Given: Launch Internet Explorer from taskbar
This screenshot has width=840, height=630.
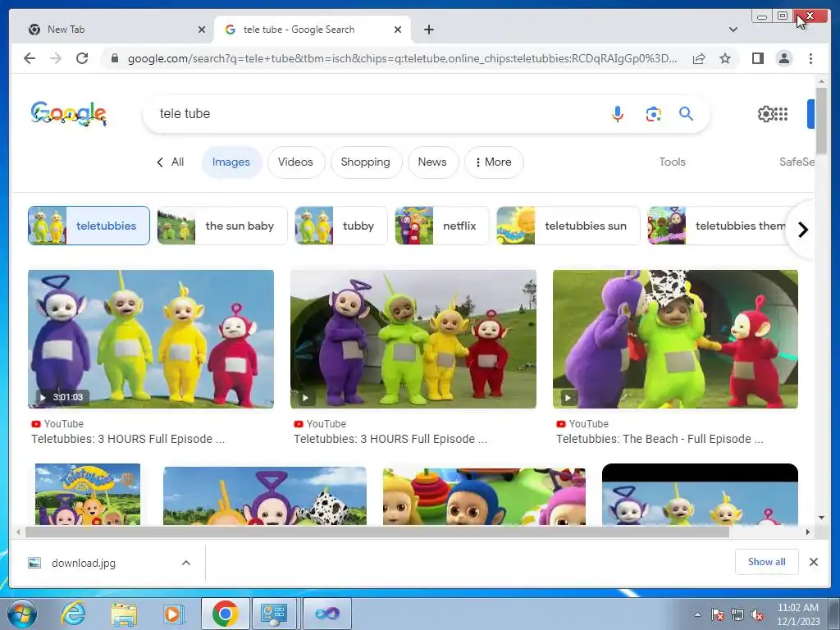Looking at the screenshot, I should click(73, 614).
